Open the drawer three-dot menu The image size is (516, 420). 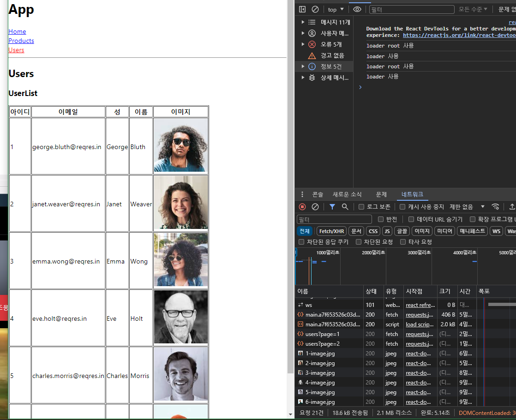pyautogui.click(x=302, y=194)
